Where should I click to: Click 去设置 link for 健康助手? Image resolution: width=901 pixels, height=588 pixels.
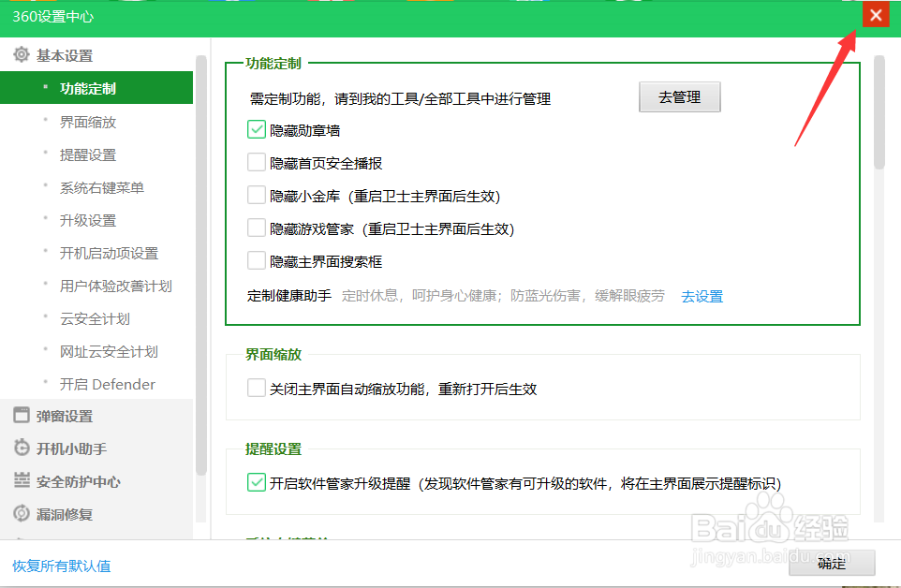702,296
